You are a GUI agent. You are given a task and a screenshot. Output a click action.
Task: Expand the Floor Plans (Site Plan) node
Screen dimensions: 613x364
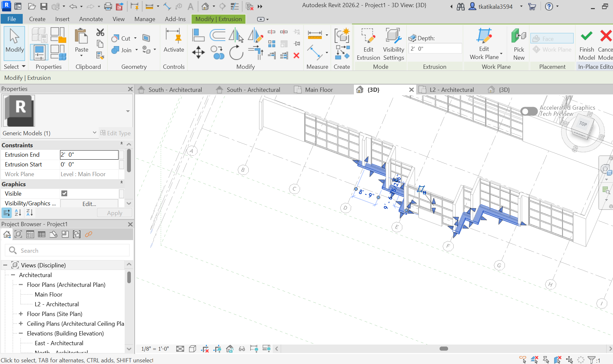[x=21, y=314]
